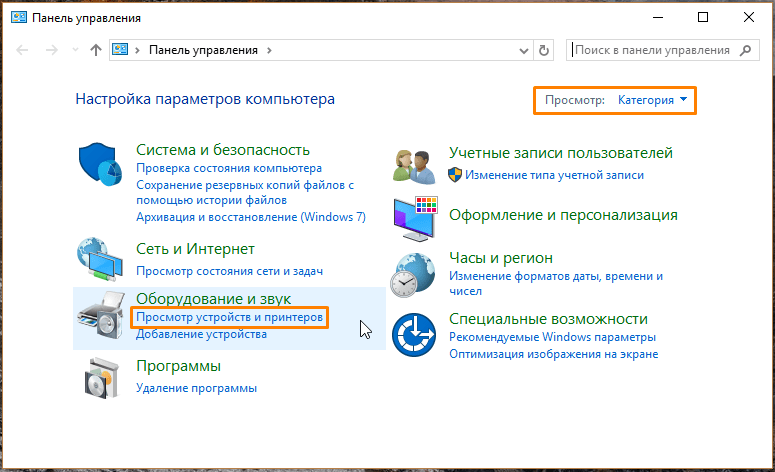This screenshot has height=472, width=775.
Task: Click the back arrow navigation button
Action: click(22, 50)
